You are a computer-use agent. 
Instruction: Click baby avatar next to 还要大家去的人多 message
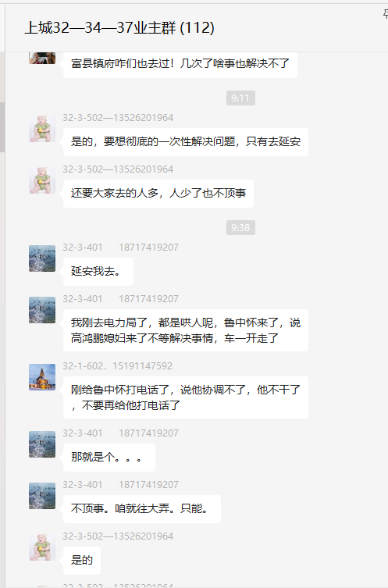pyautogui.click(x=42, y=180)
